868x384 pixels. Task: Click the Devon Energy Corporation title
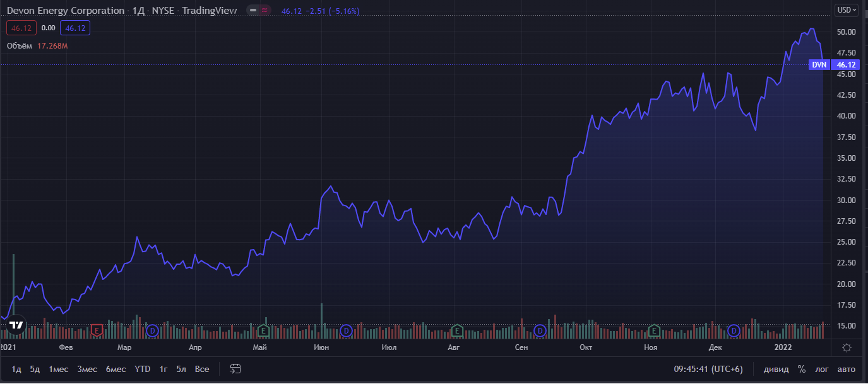[66, 11]
